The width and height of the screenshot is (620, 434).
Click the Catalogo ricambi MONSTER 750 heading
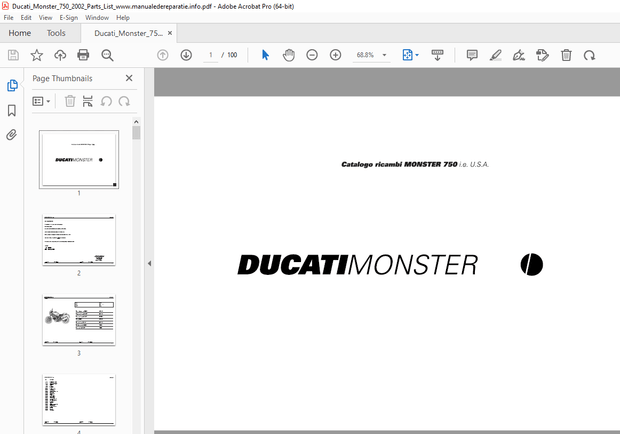point(415,164)
